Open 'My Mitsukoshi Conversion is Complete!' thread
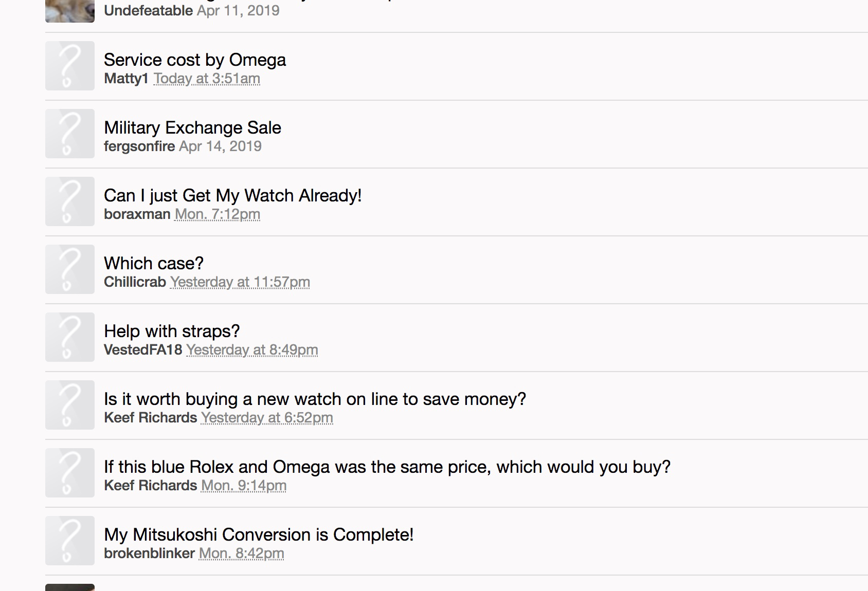 pos(259,534)
